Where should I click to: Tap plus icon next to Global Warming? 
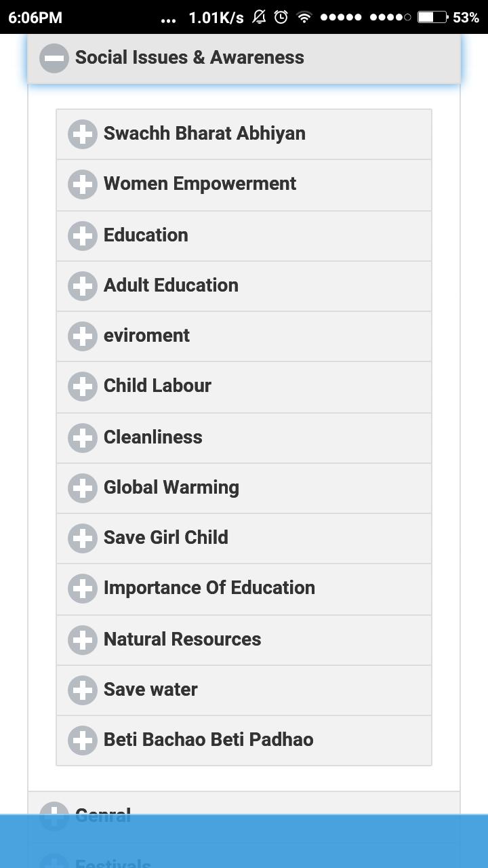[x=83, y=488]
